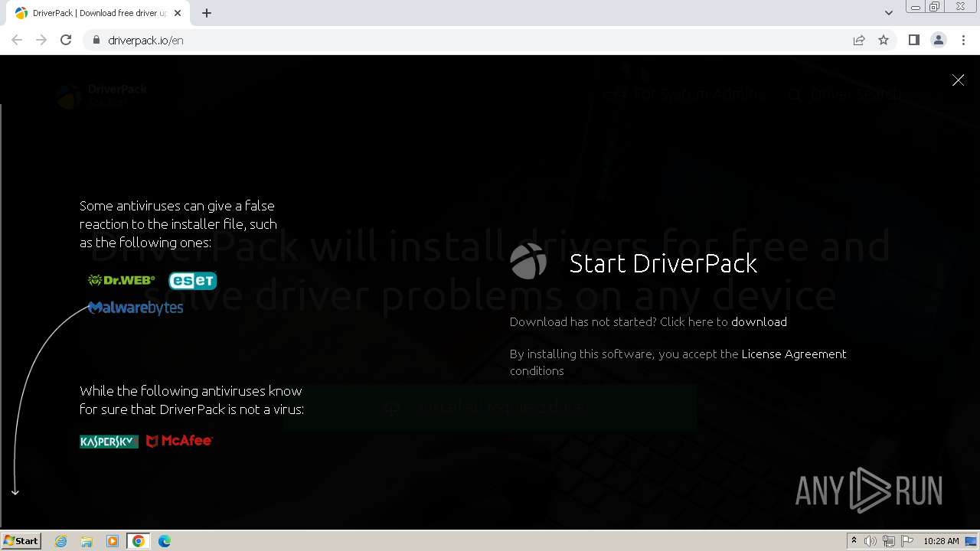The width and height of the screenshot is (980, 551).
Task: Switch to Chrome in taskbar
Action: (139, 541)
